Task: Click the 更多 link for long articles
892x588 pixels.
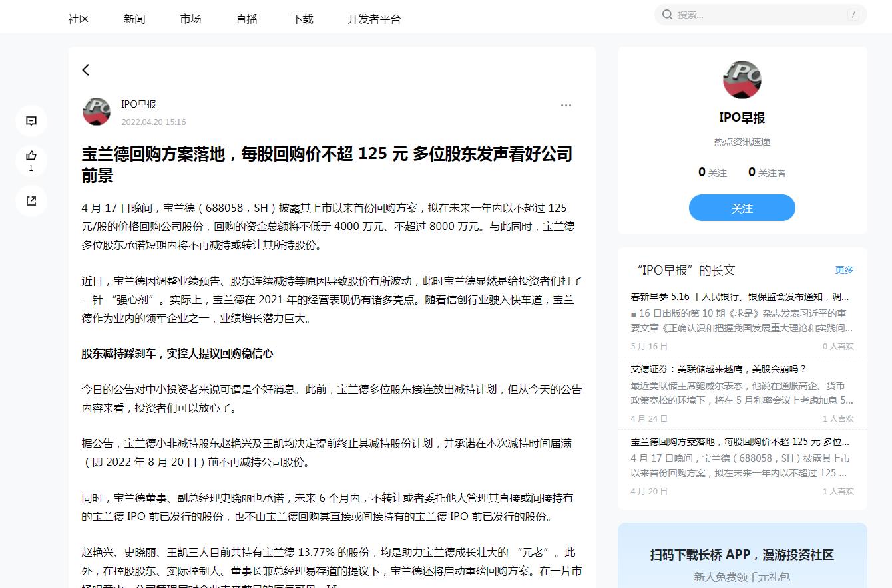Action: (x=845, y=270)
